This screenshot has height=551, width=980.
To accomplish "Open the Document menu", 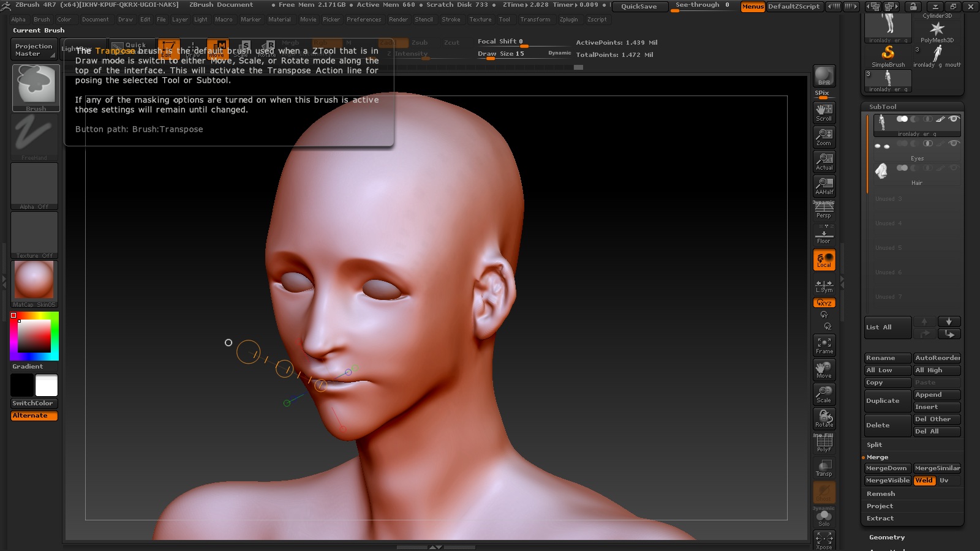I will coord(96,20).
